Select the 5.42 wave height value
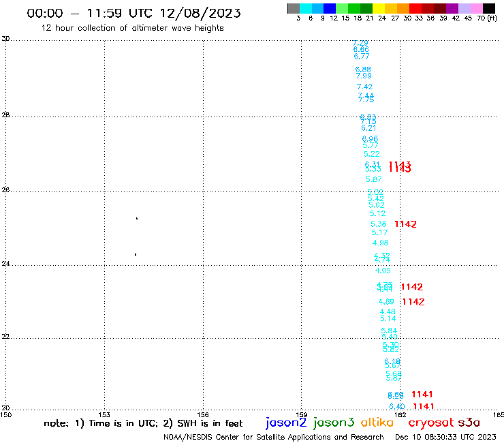The width and height of the screenshot is (504, 443). pyautogui.click(x=376, y=198)
